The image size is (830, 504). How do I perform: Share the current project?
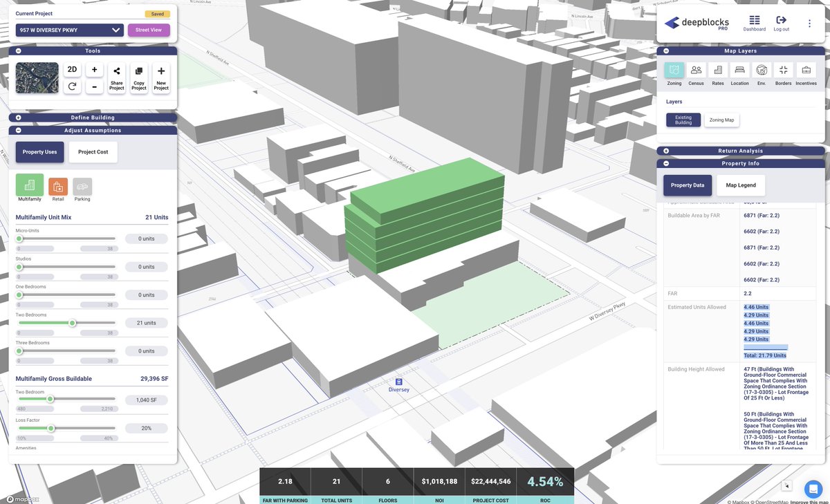click(117, 78)
